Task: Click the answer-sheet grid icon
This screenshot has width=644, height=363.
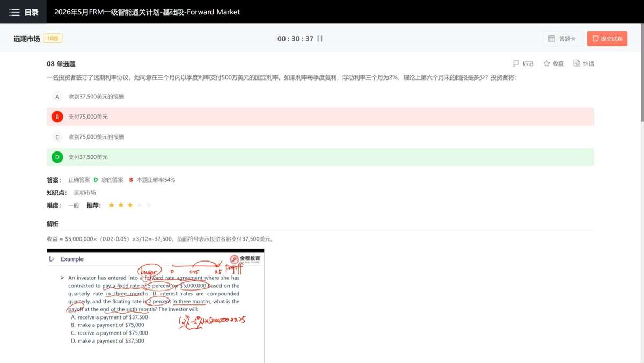Action: 552,39
